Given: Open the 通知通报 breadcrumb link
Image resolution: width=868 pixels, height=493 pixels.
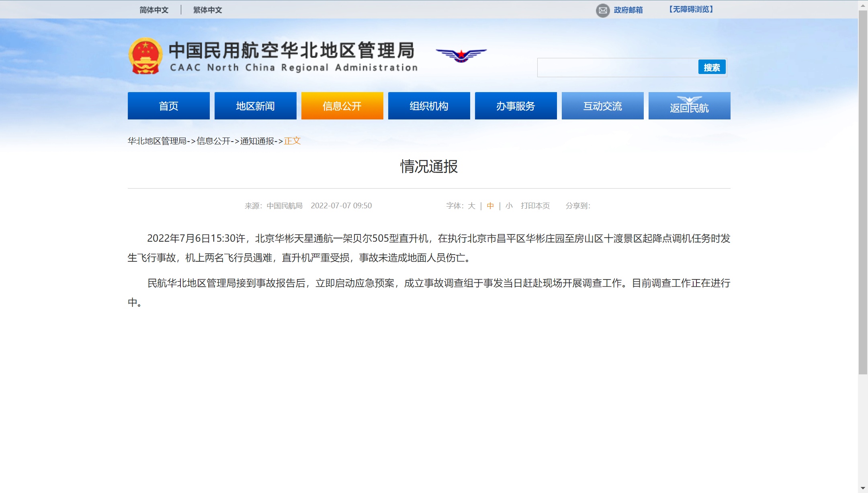Looking at the screenshot, I should click(x=257, y=141).
